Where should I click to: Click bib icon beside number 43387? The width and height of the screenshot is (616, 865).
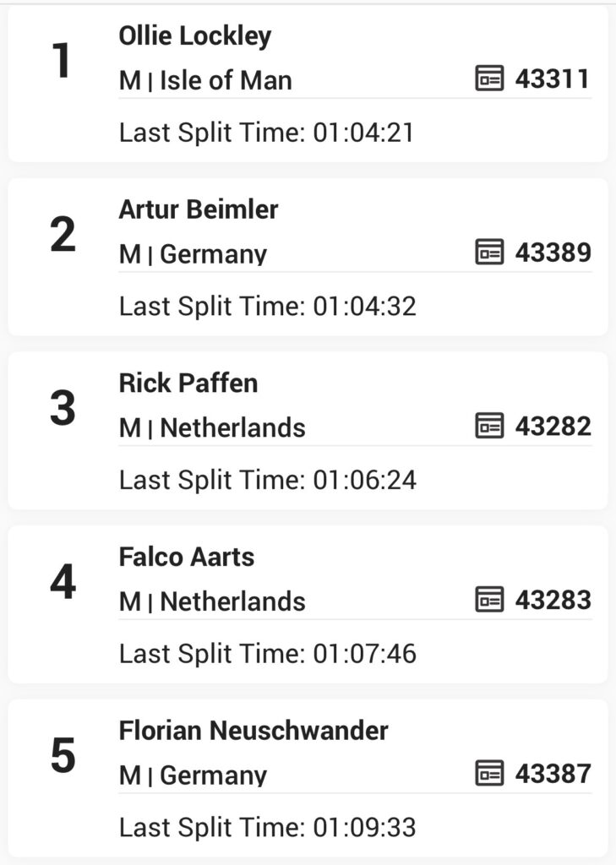click(489, 773)
